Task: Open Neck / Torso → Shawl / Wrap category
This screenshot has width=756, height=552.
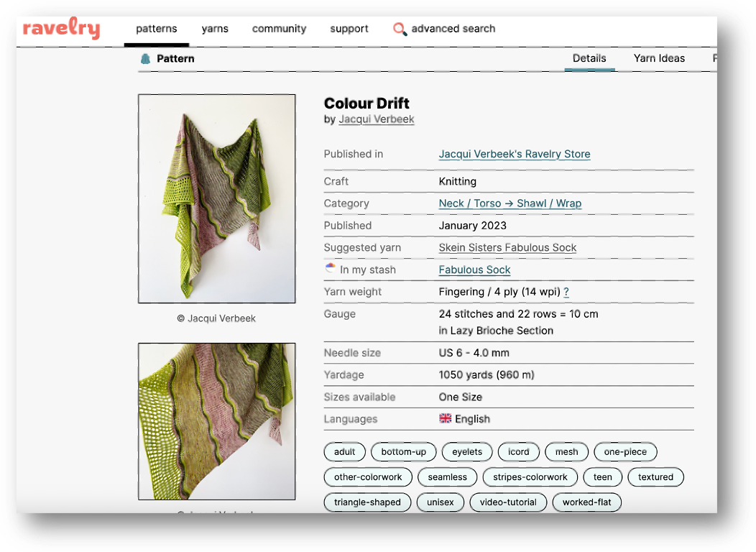Action: [510, 203]
